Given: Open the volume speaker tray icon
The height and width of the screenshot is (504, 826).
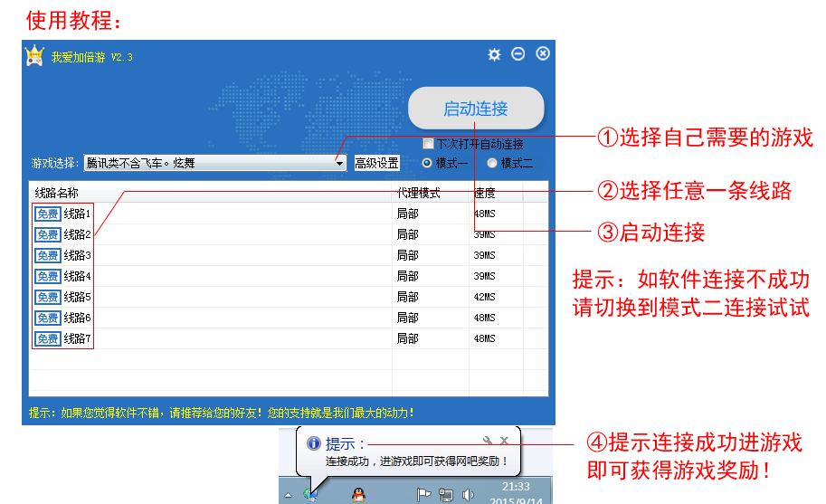Looking at the screenshot, I should click(x=468, y=495).
